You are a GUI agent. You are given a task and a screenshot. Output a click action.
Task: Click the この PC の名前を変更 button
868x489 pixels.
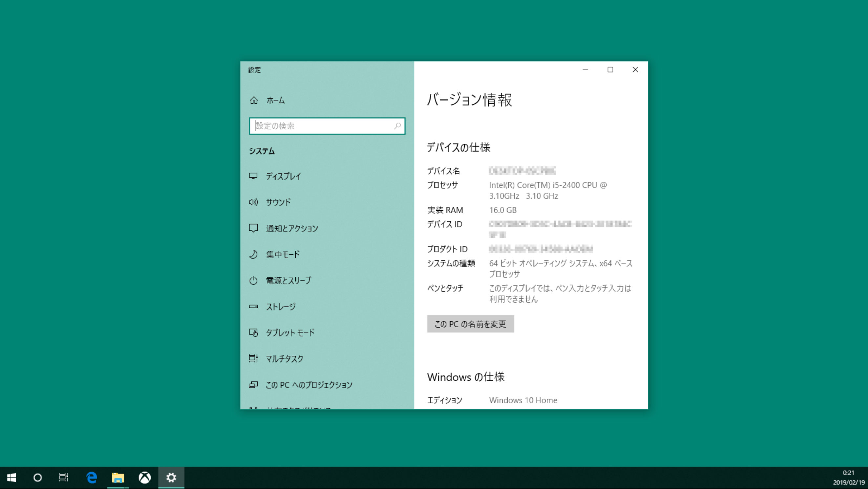pos(470,324)
